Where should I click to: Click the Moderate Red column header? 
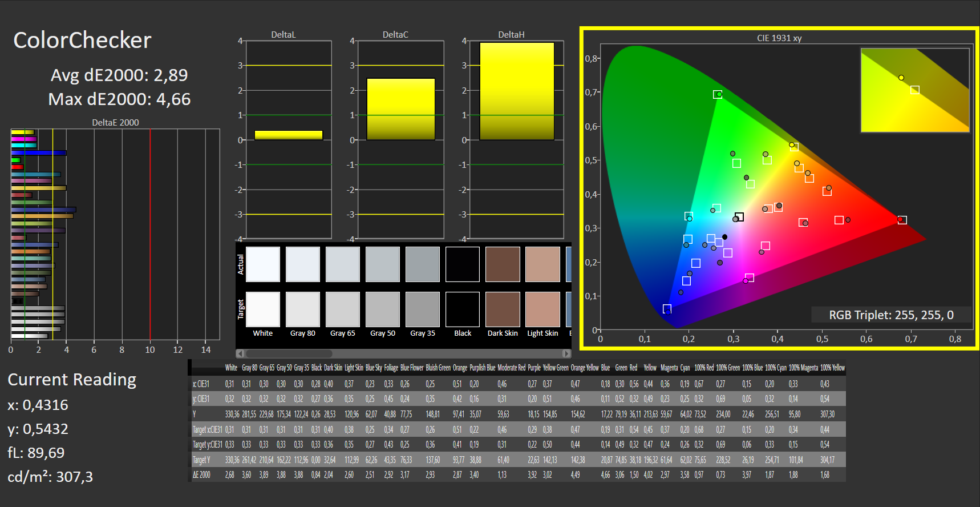tap(511, 368)
